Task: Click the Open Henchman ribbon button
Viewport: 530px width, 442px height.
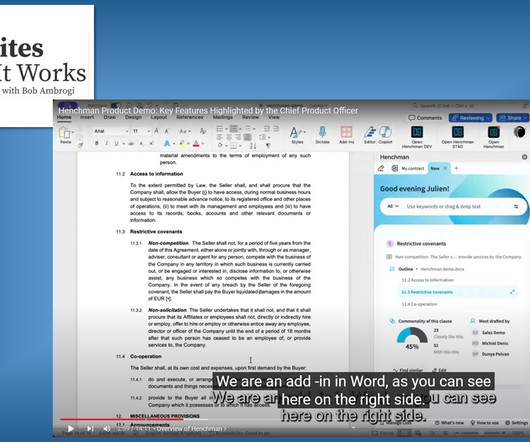Action: [493, 137]
